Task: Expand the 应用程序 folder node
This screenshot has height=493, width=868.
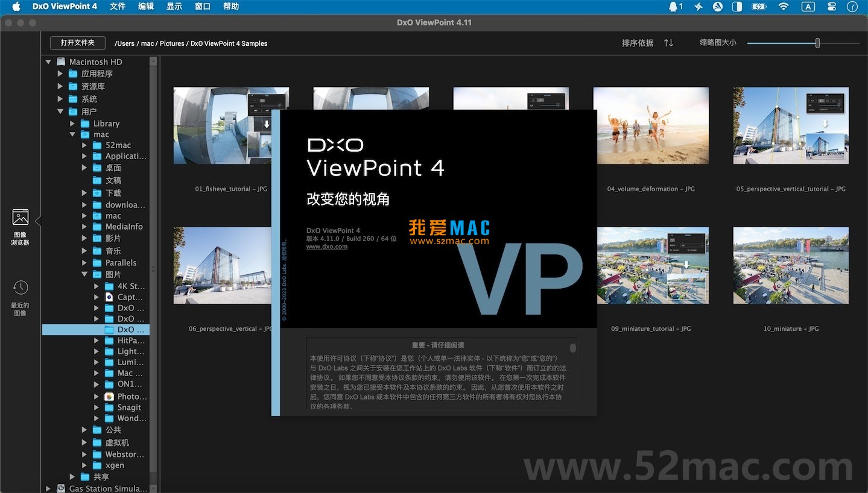Action: pos(60,74)
